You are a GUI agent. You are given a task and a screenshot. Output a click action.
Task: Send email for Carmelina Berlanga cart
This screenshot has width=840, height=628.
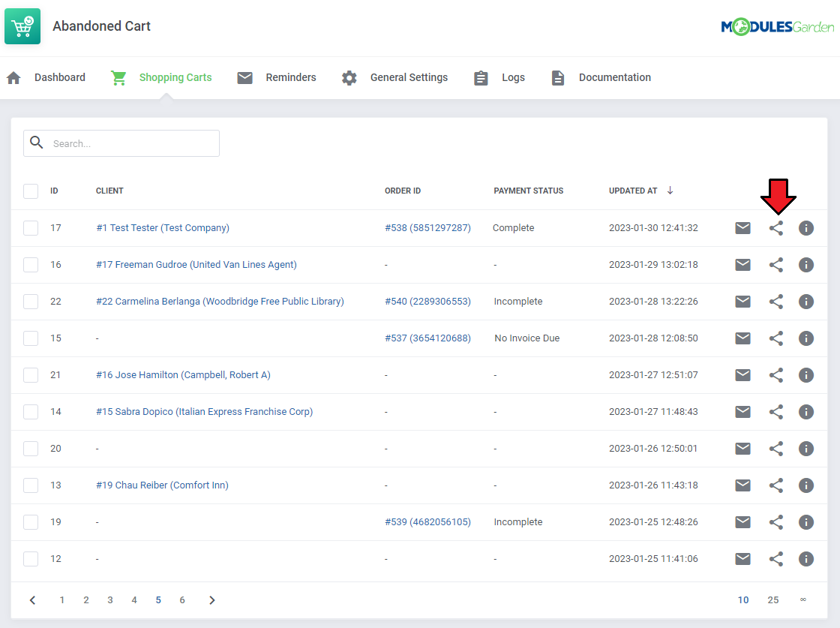tap(742, 302)
